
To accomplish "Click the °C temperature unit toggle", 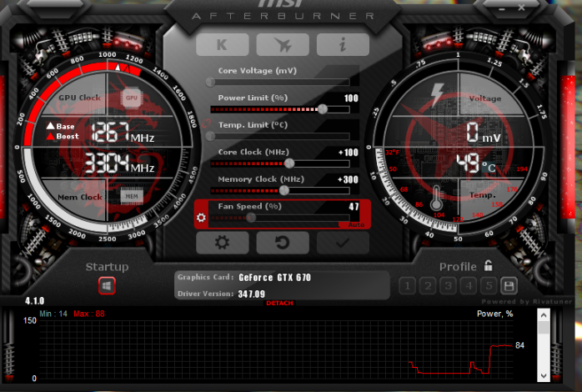I will 489,168.
